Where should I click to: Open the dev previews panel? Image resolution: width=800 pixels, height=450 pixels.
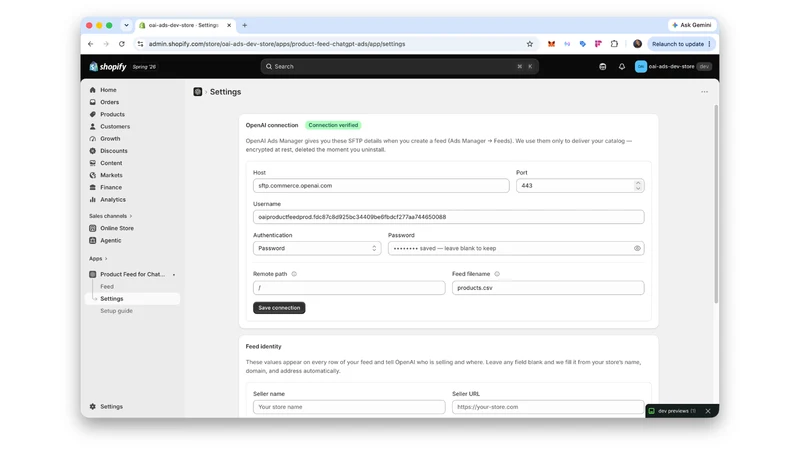673,411
